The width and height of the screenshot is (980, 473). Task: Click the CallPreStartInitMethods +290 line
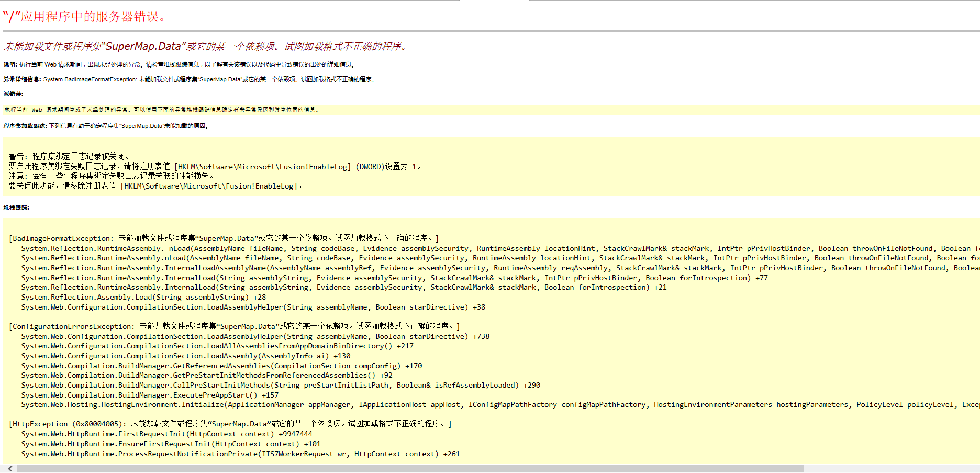tap(281, 385)
